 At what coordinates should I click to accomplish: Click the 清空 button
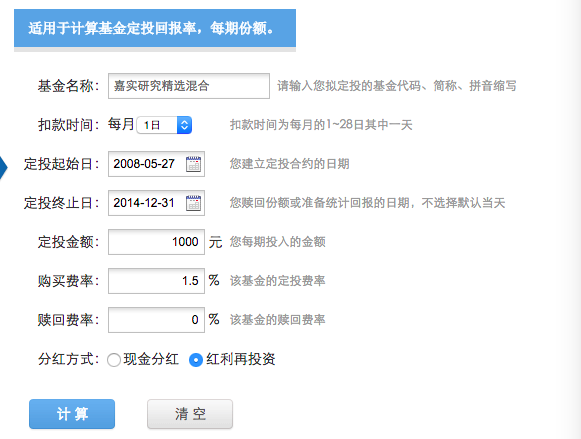(190, 414)
